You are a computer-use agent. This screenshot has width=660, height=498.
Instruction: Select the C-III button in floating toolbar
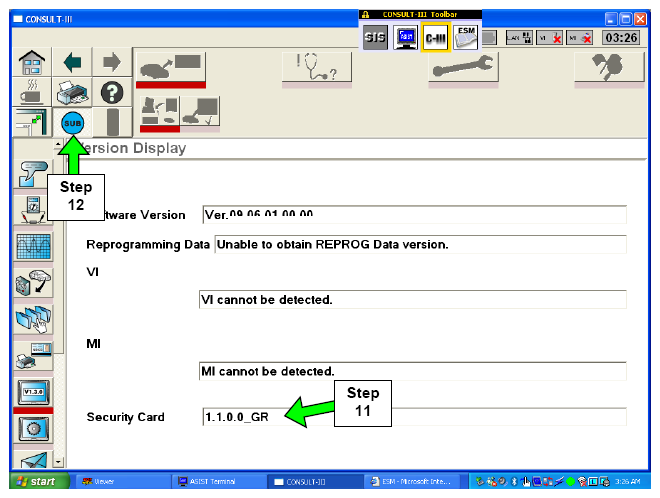pos(435,37)
